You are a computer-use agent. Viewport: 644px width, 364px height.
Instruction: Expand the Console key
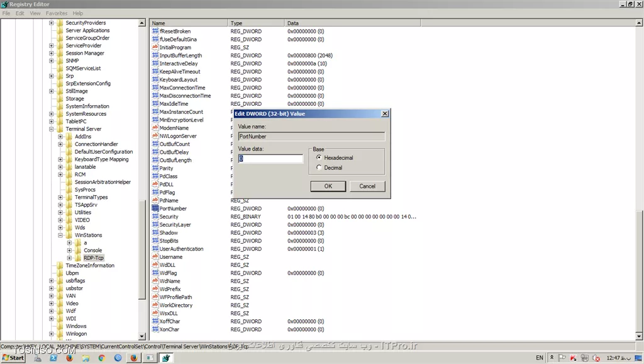click(x=69, y=250)
